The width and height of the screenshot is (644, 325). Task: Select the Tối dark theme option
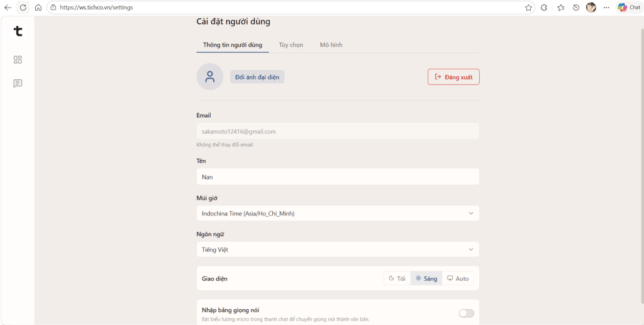(397, 278)
